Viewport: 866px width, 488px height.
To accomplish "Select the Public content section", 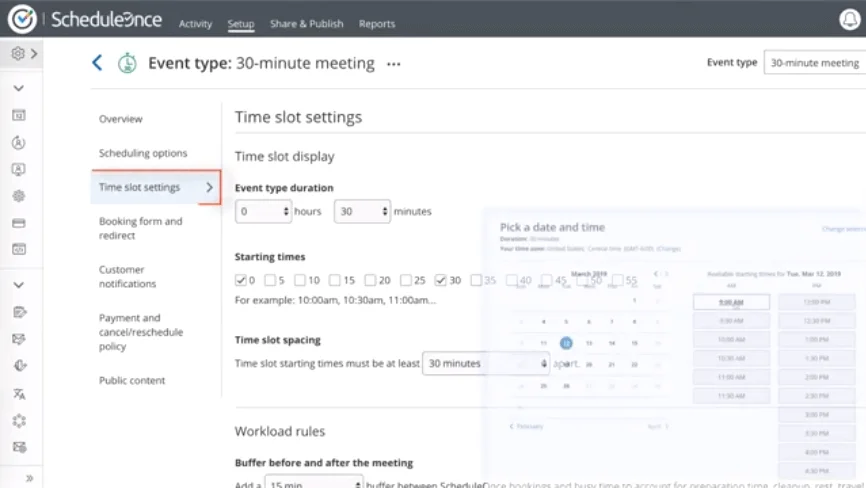I will coord(132,380).
